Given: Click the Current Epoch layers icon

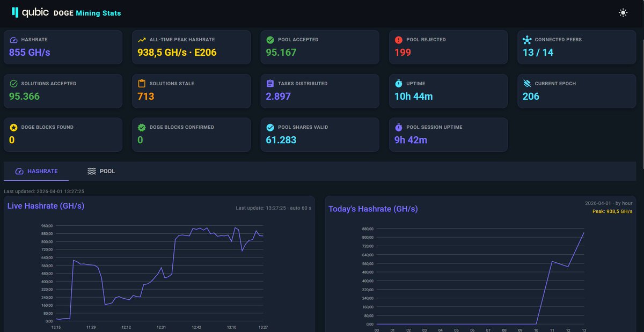Looking at the screenshot, I should coord(527,84).
